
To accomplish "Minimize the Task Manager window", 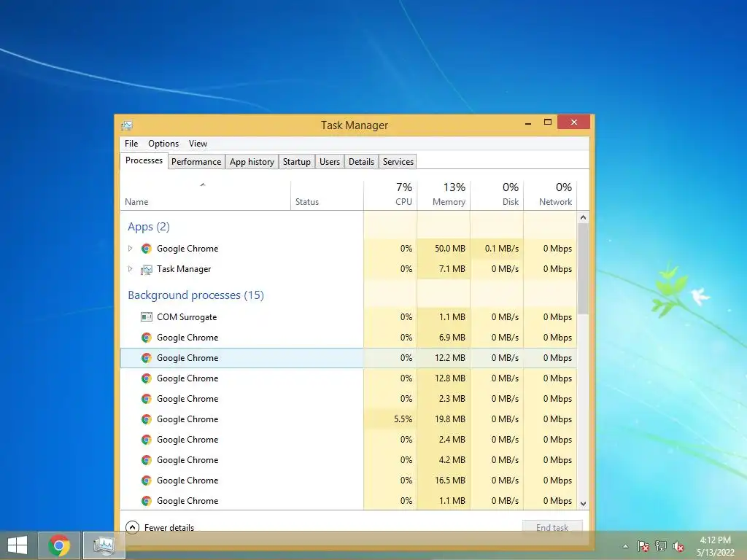I will click(528, 122).
